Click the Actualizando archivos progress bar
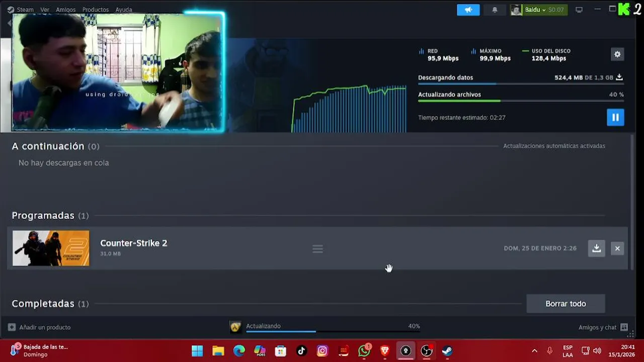The width and height of the screenshot is (644, 362). tap(521, 101)
